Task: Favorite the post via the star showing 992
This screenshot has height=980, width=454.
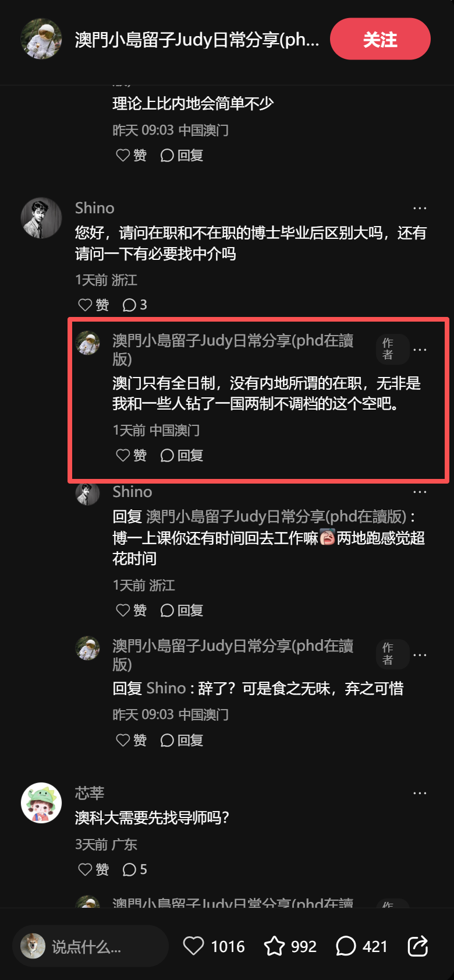Action: tap(290, 946)
